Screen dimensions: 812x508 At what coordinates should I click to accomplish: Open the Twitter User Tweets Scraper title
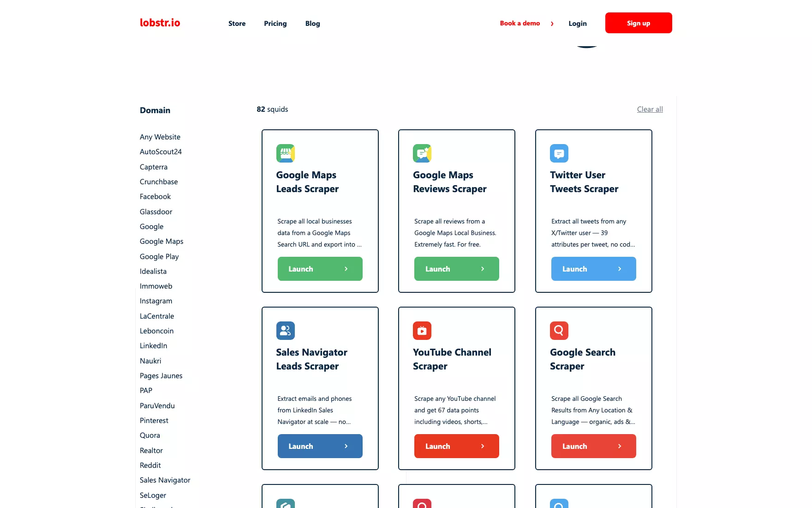(x=584, y=182)
